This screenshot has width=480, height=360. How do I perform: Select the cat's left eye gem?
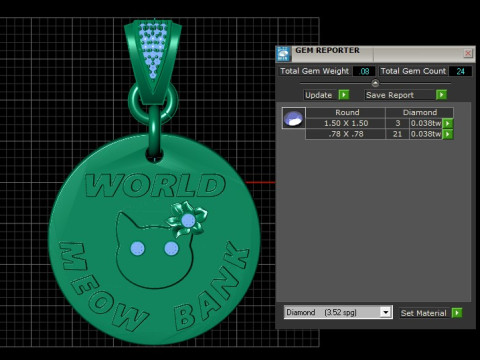point(137,248)
